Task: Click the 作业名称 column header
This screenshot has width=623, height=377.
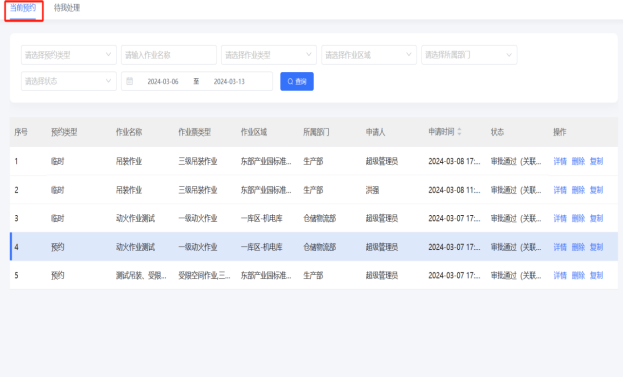Action: [x=129, y=132]
